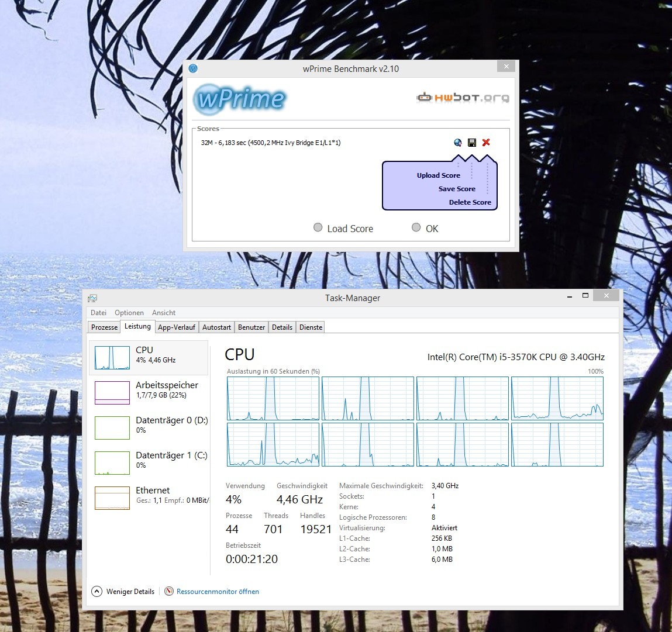The height and width of the screenshot is (632, 672).
Task: Click the red X delete score icon
Action: (x=486, y=142)
